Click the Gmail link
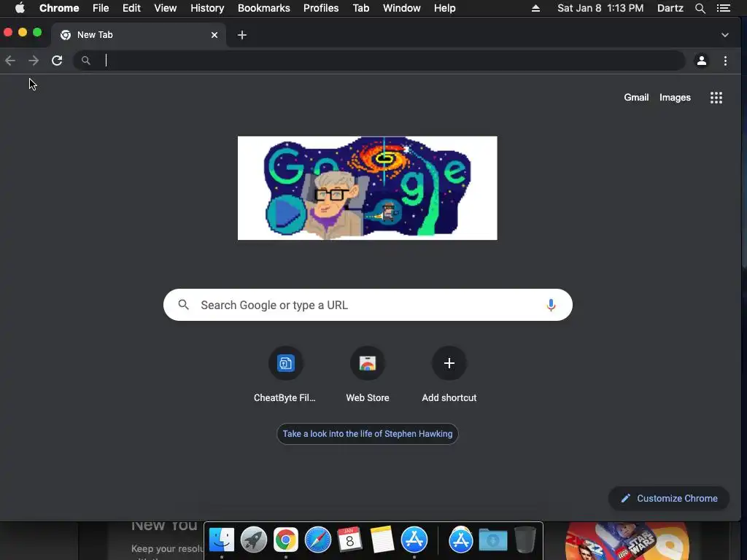 coord(636,98)
